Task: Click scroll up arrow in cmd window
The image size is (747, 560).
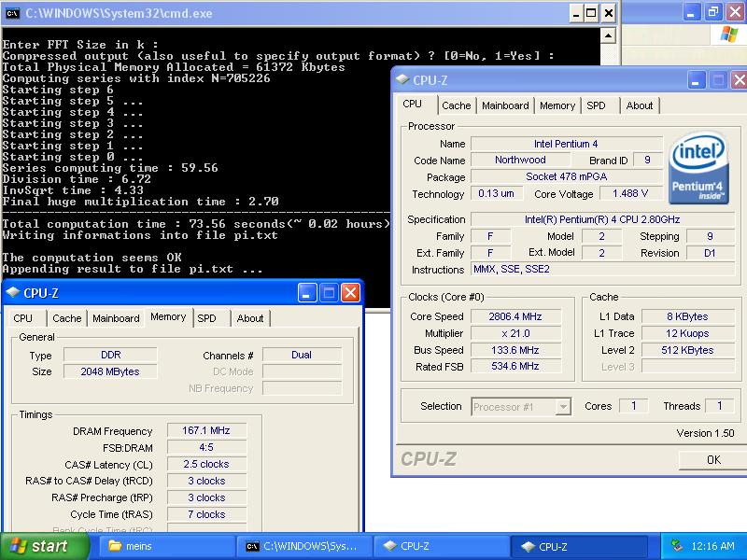Action: [x=609, y=35]
